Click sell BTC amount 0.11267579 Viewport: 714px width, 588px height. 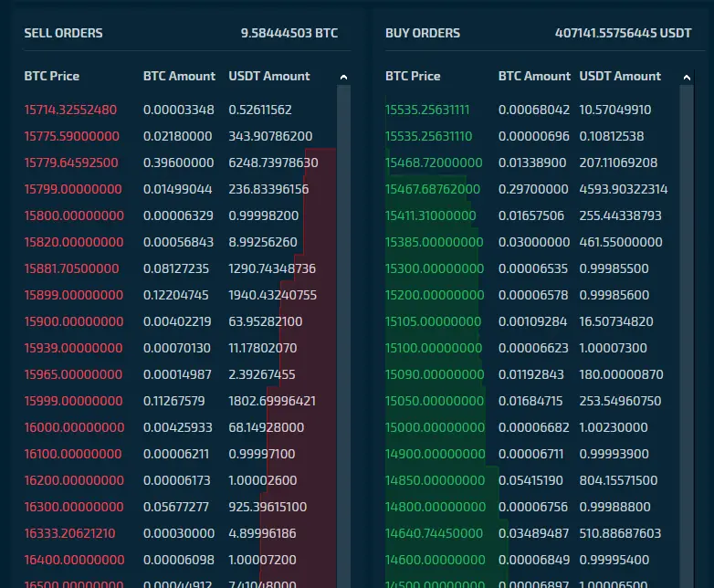click(x=174, y=401)
